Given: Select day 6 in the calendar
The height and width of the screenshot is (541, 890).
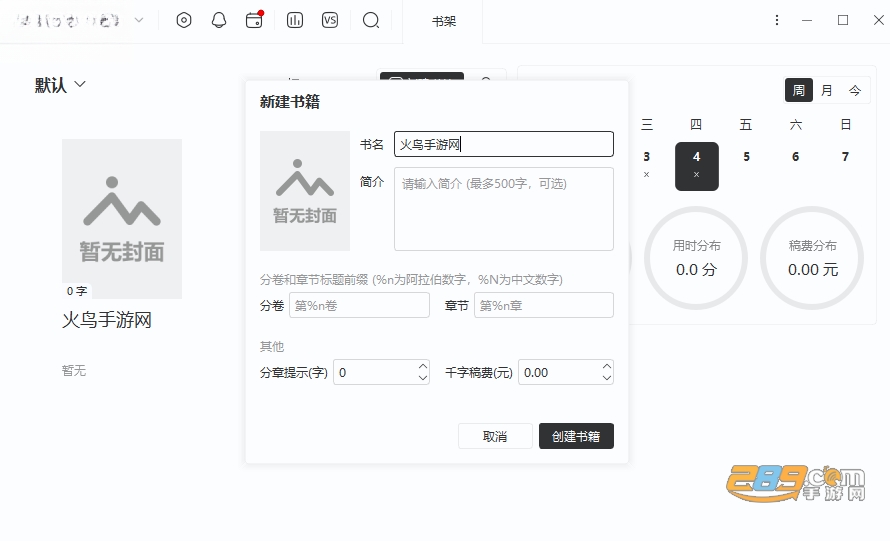Looking at the screenshot, I should 796,157.
